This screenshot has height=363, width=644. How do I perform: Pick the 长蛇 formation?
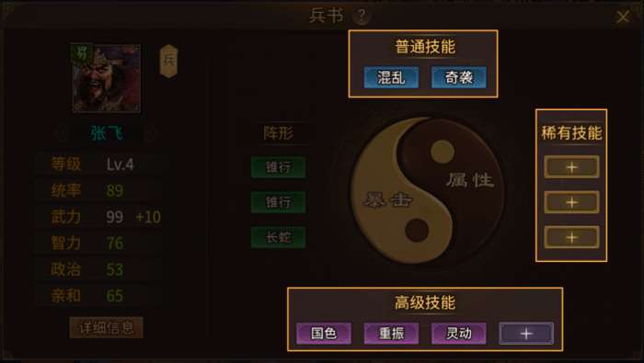[x=279, y=237]
